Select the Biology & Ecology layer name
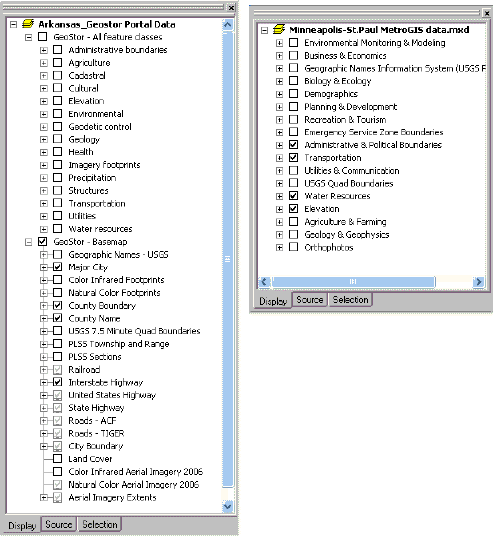The image size is (493, 536). (x=338, y=81)
